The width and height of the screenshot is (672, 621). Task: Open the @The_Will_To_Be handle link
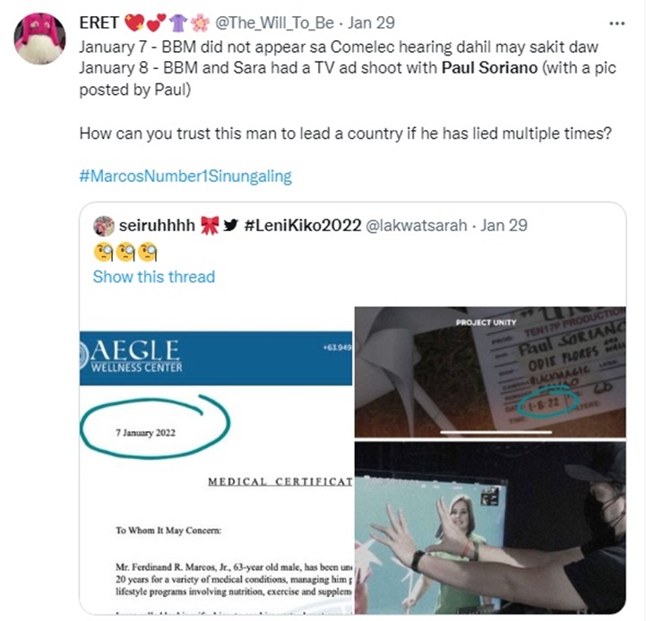click(x=274, y=22)
